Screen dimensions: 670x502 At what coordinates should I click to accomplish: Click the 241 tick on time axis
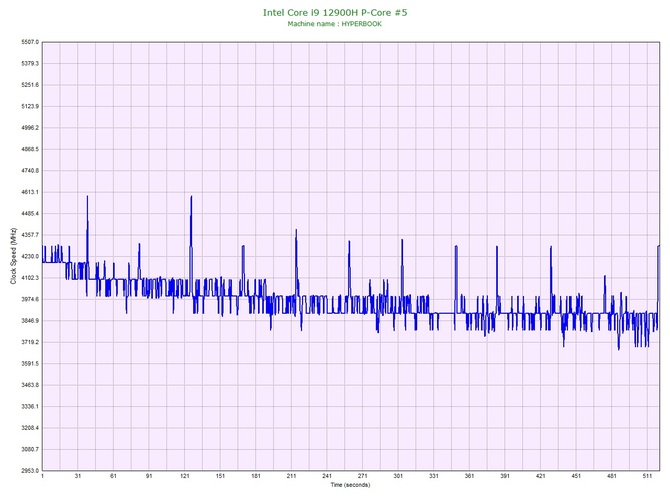(x=327, y=476)
